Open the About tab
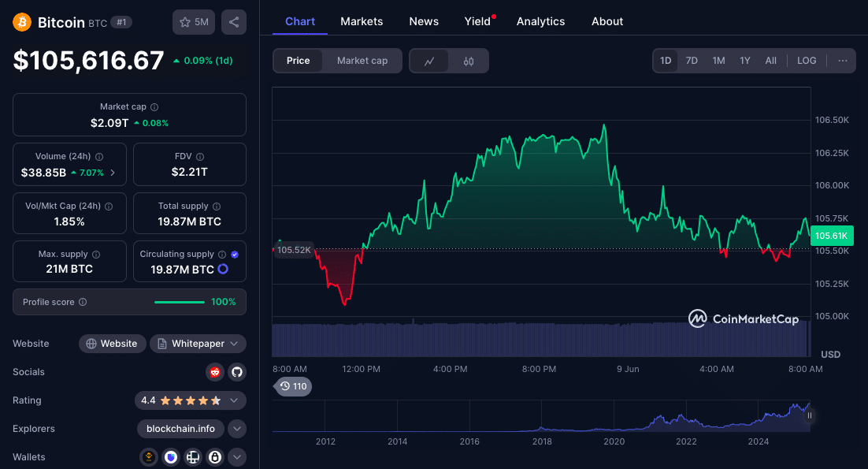The height and width of the screenshot is (469, 868). point(607,21)
